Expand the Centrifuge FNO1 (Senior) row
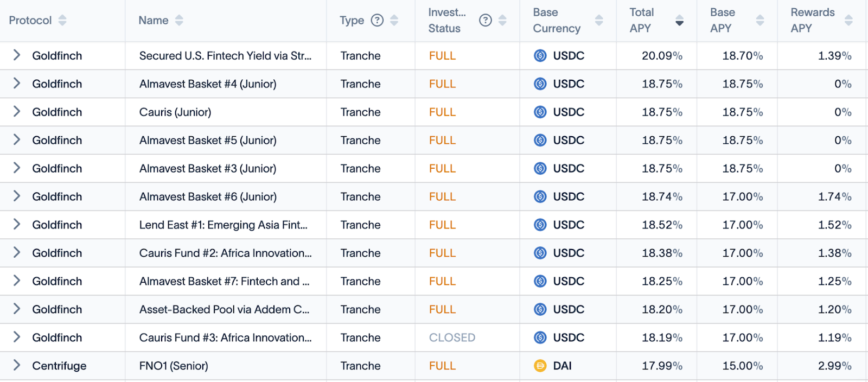The image size is (868, 382). tap(17, 366)
